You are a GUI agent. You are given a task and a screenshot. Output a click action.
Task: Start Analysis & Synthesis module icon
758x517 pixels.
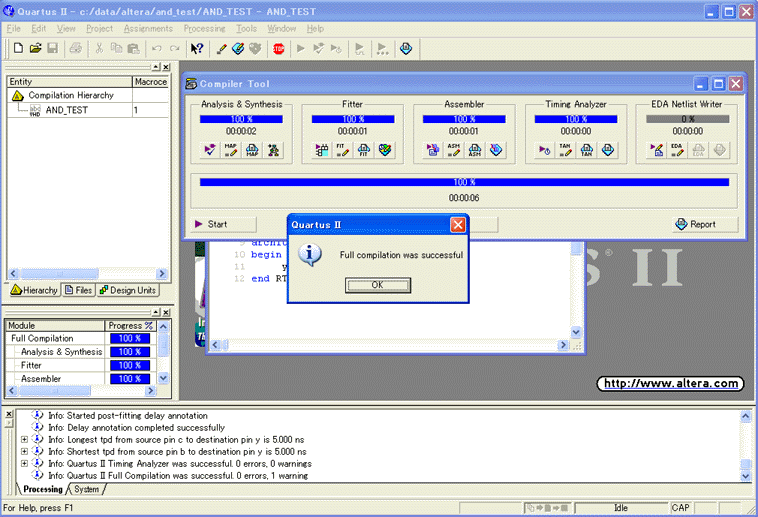(211, 150)
